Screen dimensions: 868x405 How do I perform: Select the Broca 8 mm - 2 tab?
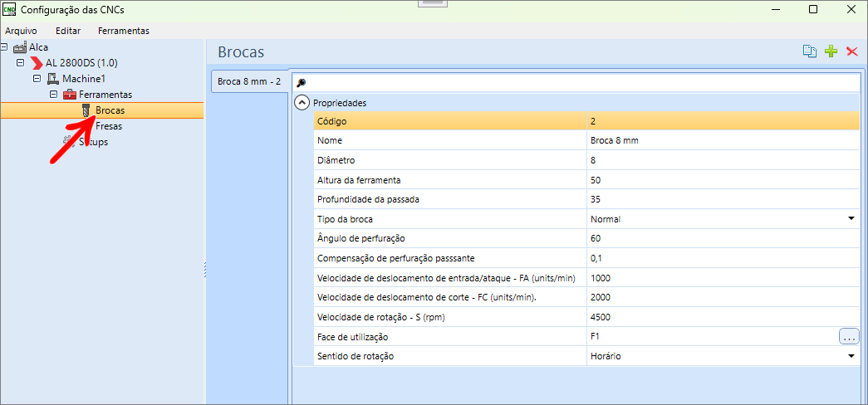pyautogui.click(x=249, y=81)
